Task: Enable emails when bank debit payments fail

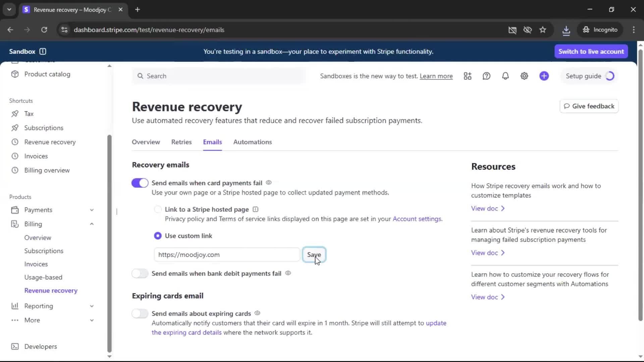Action: (140, 274)
